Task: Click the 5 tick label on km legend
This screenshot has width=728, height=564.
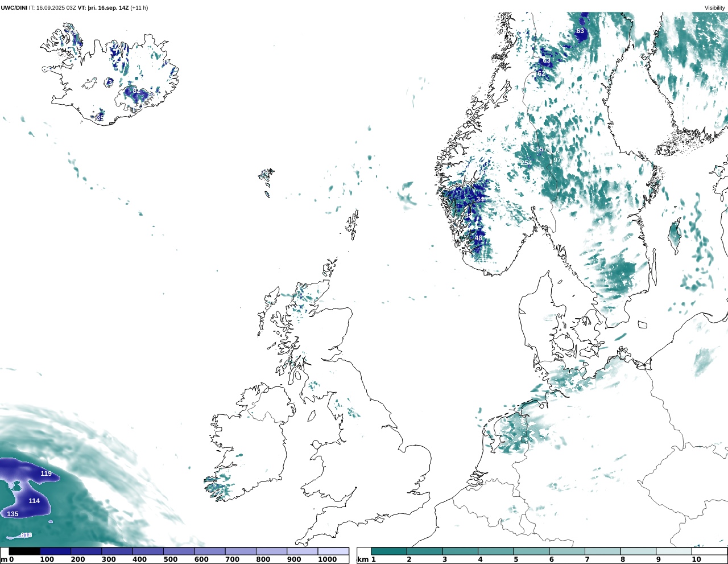Action: (516, 559)
